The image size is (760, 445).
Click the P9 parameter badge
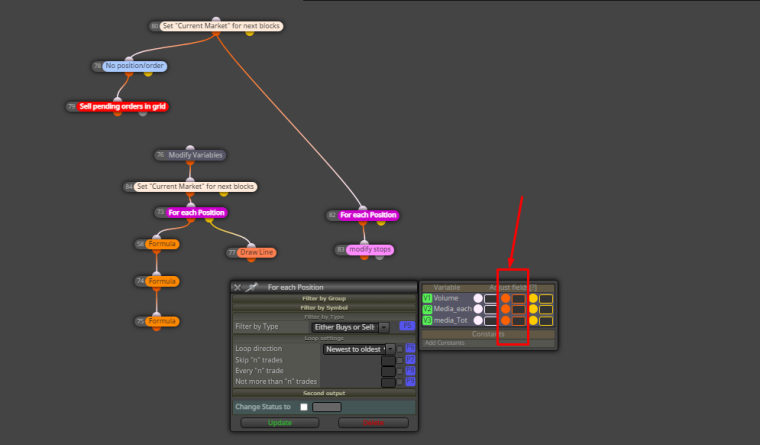point(410,381)
